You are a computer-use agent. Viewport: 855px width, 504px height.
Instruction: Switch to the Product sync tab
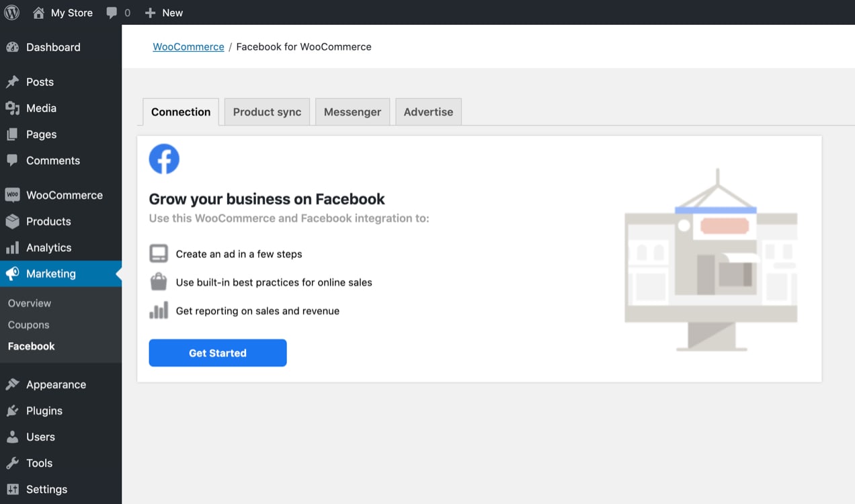point(266,112)
